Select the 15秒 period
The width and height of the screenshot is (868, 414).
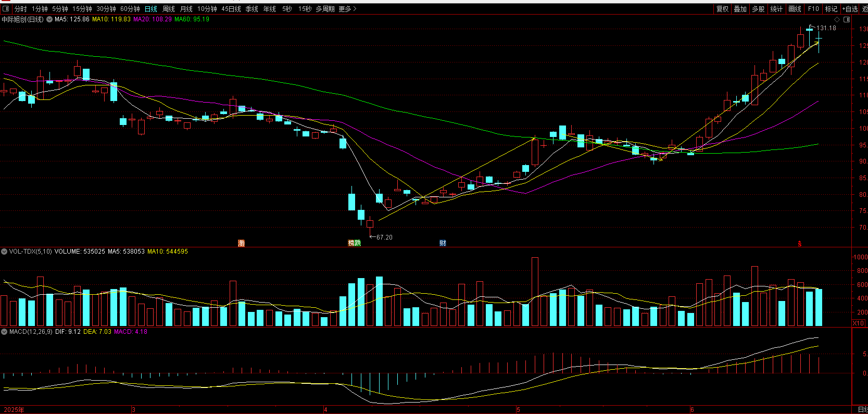305,9
